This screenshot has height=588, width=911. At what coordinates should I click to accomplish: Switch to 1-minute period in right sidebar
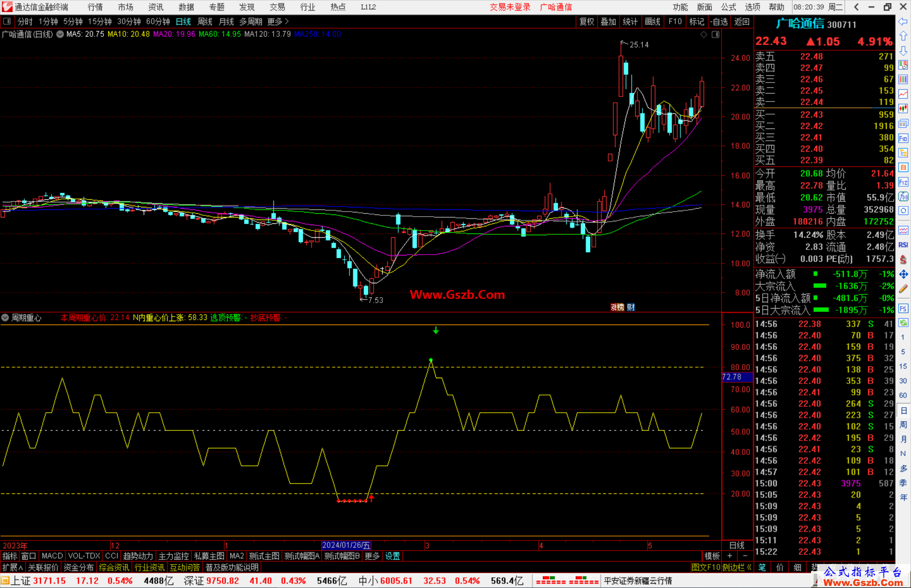pos(903,337)
